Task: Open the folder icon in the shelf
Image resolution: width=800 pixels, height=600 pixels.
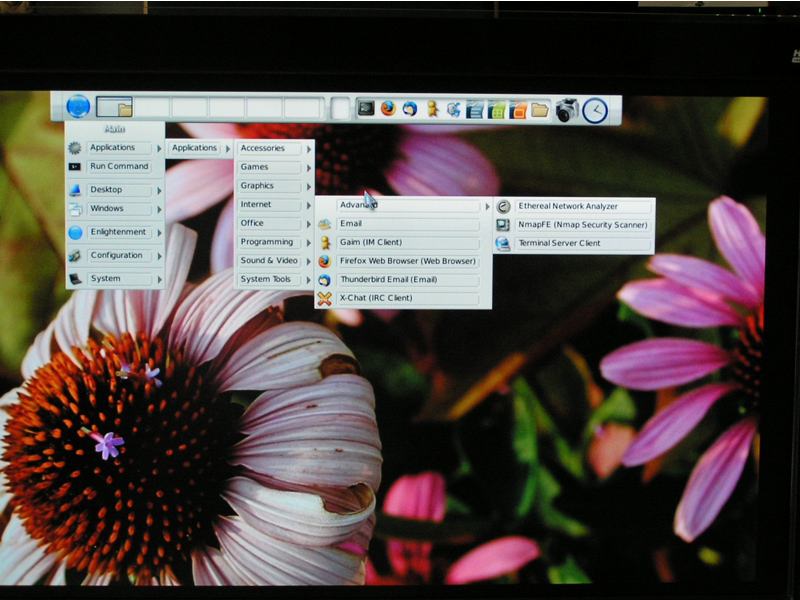Action: pyautogui.click(x=540, y=110)
